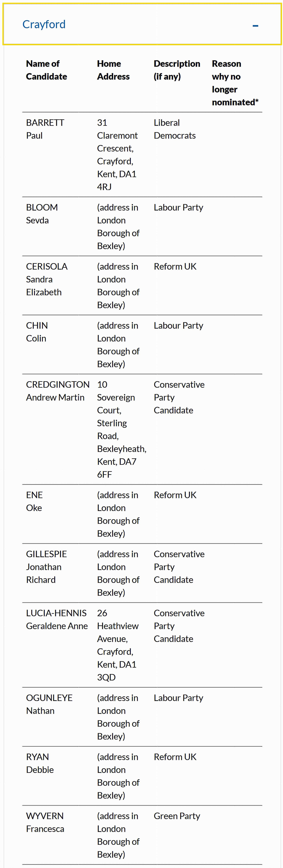Select candidate name RYAN Debbie
Image resolution: width=283 pixels, height=868 pixels.
tap(40, 763)
